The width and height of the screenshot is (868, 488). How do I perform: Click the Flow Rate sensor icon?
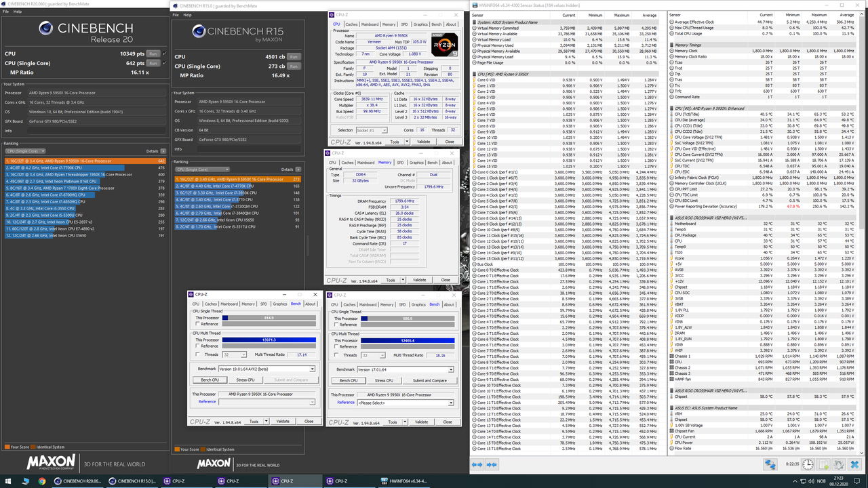[671, 448]
